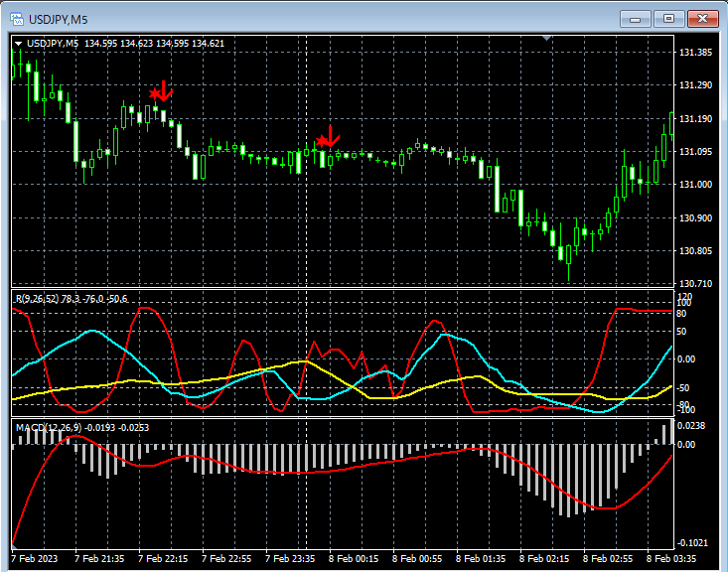The width and height of the screenshot is (728, 572).
Task: Click the 7 Feb 2023 date label
Action: pyautogui.click(x=34, y=560)
